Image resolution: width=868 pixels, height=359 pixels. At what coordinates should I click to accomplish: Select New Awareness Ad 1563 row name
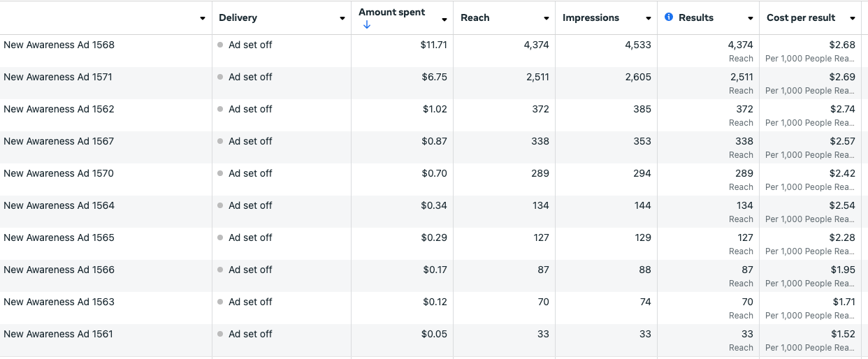click(59, 302)
